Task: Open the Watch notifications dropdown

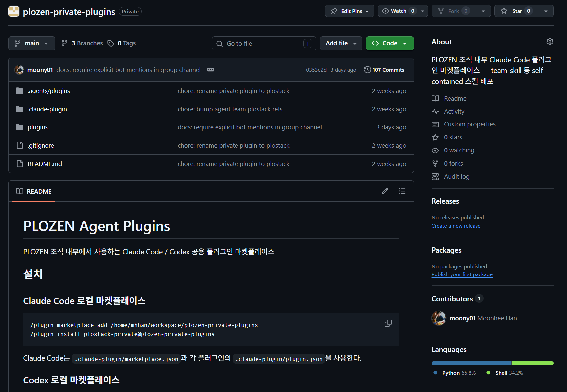Action: [403, 11]
